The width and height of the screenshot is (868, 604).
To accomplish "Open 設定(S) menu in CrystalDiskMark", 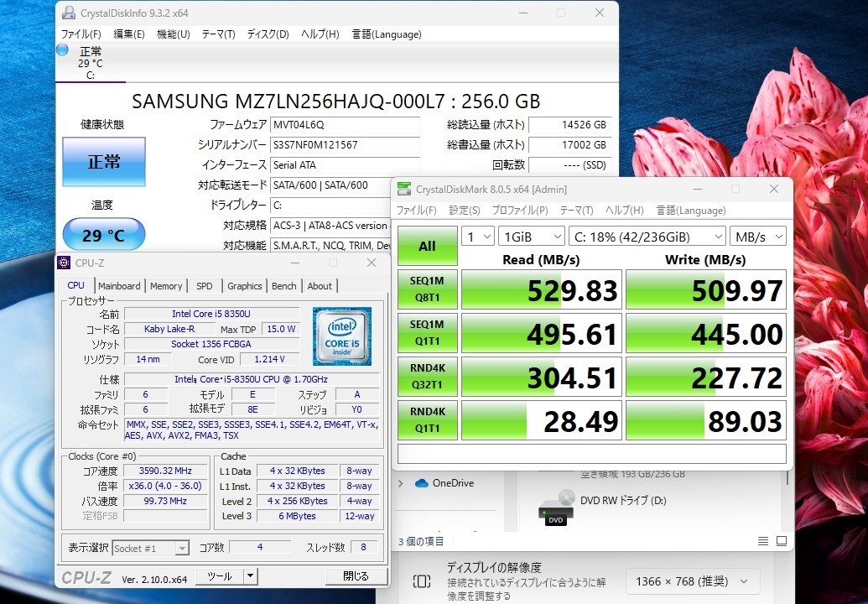I will click(x=465, y=211).
